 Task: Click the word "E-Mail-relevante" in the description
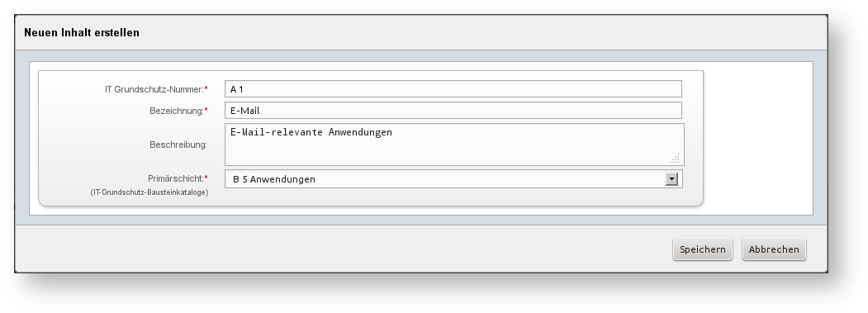[277, 132]
